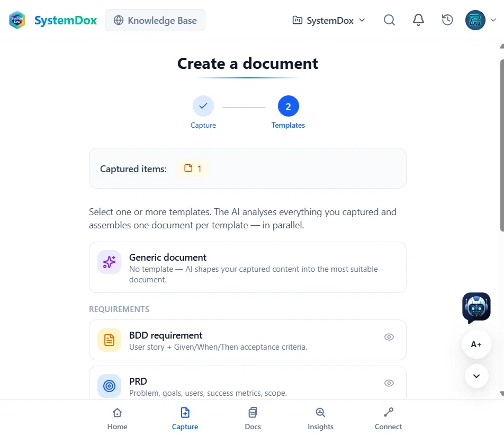Viewport: 504px width, 435px height.
Task: Expand the SystemDox workspace dropdown
Action: pos(329,20)
